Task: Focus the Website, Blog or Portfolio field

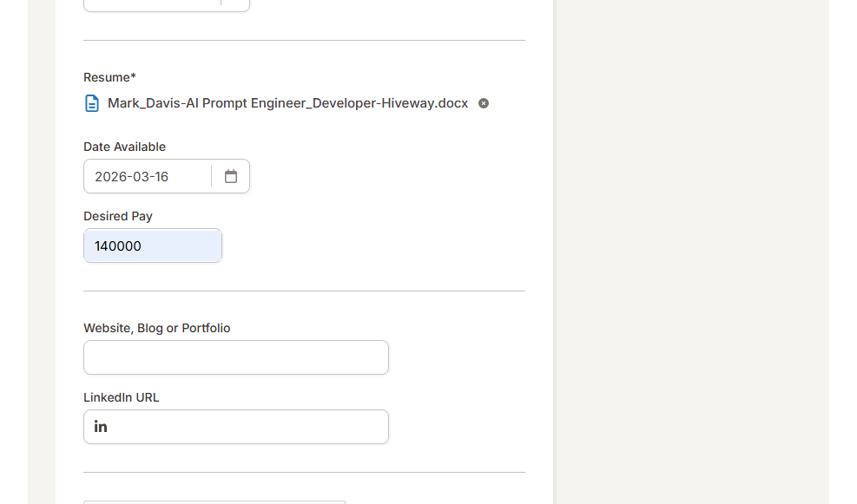Action: point(236,357)
